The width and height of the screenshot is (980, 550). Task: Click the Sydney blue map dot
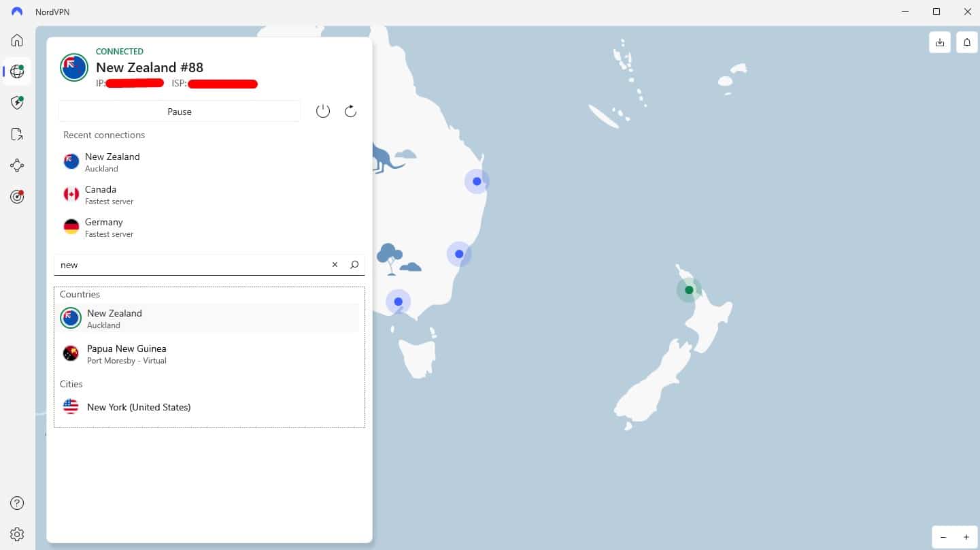pyautogui.click(x=459, y=254)
